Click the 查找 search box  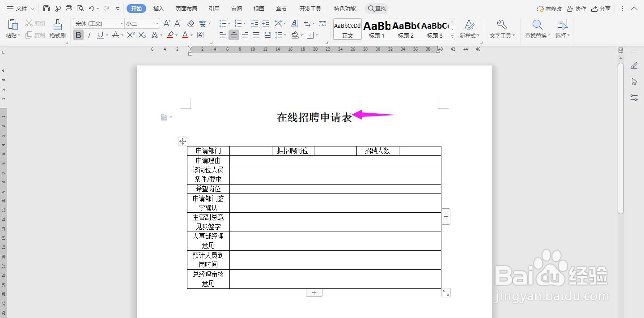click(x=377, y=9)
